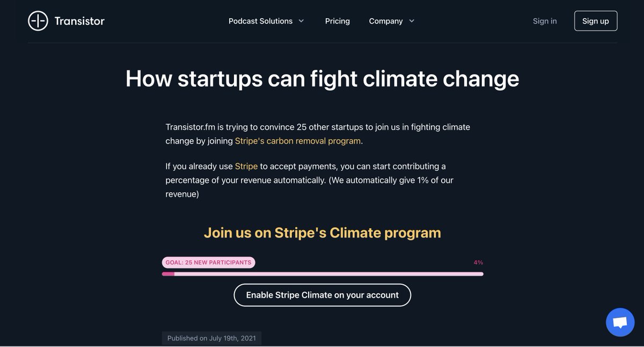Click the Published on July 19th, 2021 tag
Viewport: 644px width, 347px height.
coord(211,338)
